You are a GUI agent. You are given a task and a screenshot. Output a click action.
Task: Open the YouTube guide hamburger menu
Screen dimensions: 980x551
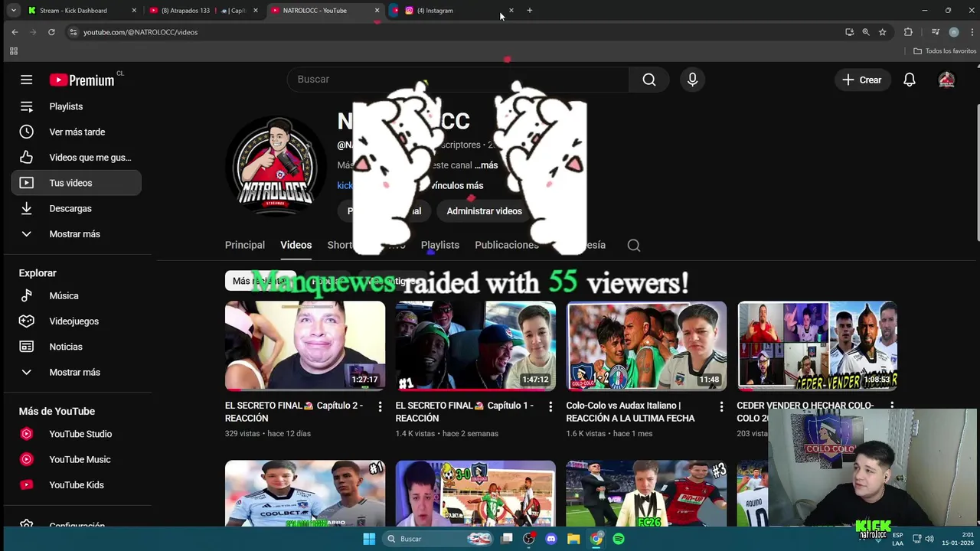coord(26,80)
